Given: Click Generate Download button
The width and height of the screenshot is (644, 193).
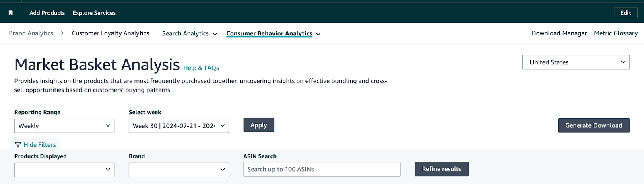Looking at the screenshot, I should pyautogui.click(x=594, y=125).
